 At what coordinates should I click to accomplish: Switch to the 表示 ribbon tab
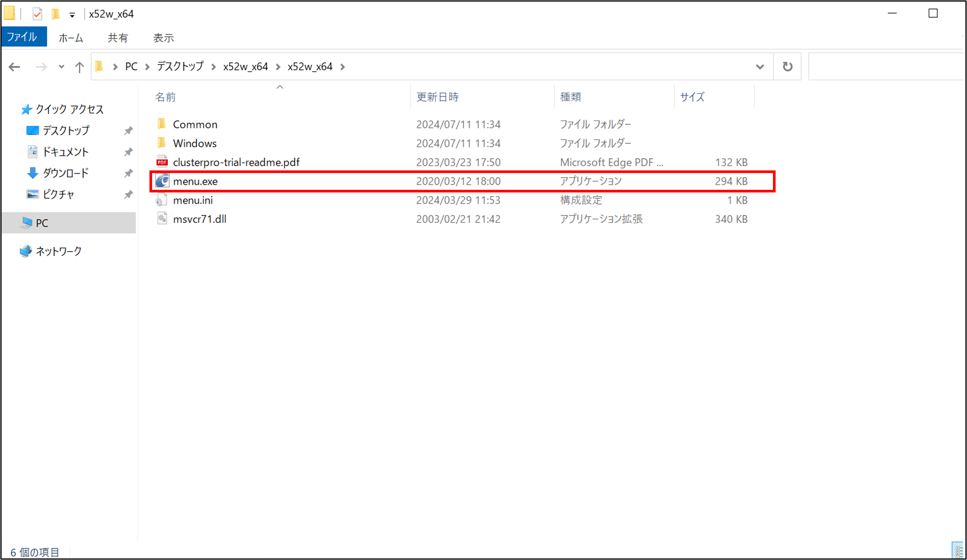(163, 38)
